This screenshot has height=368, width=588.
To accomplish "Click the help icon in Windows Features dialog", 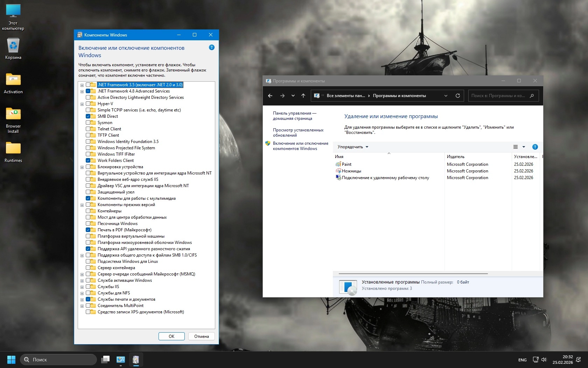I will click(211, 48).
